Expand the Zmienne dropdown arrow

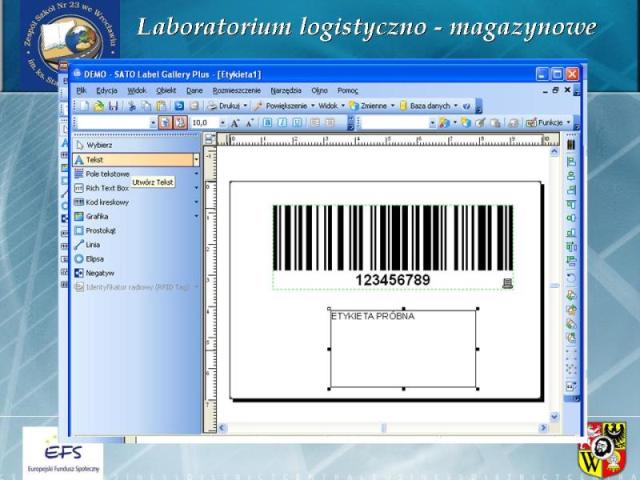pos(393,106)
